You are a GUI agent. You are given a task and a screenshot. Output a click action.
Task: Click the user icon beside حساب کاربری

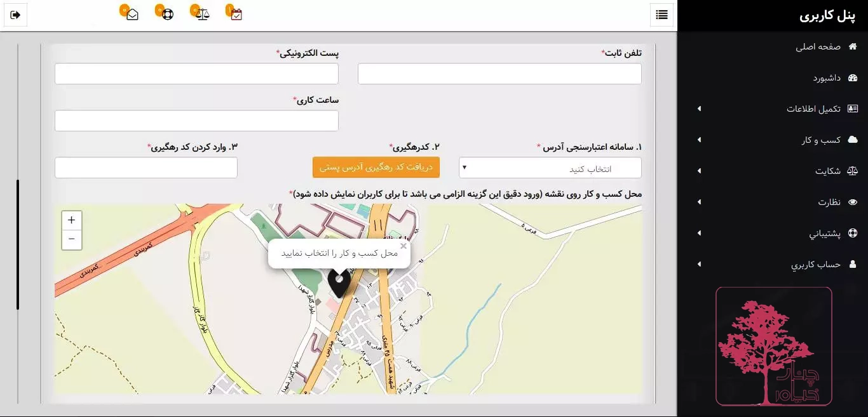pyautogui.click(x=853, y=264)
